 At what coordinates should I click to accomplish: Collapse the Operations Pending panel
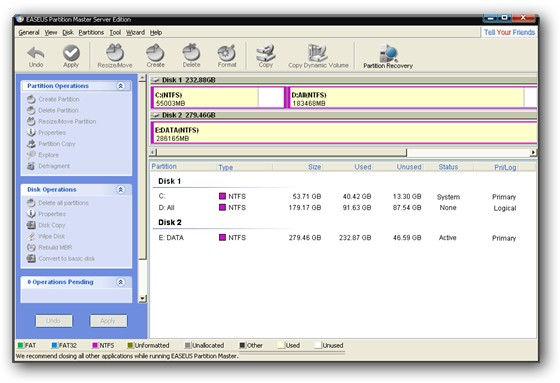coord(121,282)
